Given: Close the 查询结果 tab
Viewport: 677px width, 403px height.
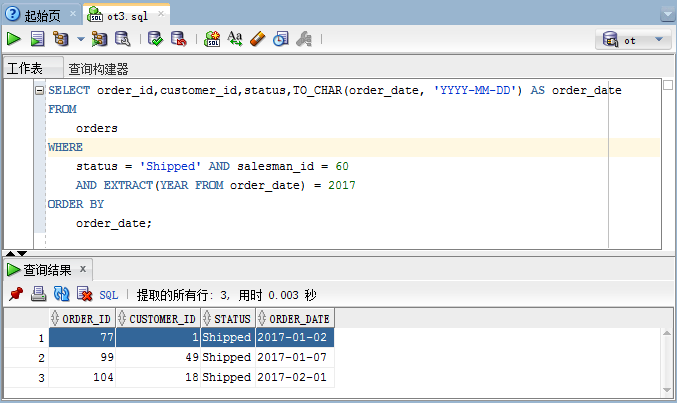Looking at the screenshot, I should pos(84,269).
